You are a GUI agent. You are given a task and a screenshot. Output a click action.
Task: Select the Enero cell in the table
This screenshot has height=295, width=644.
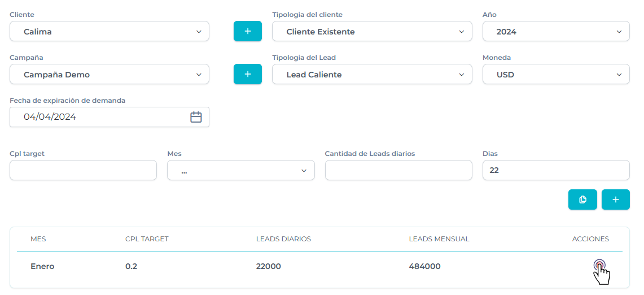click(42, 266)
